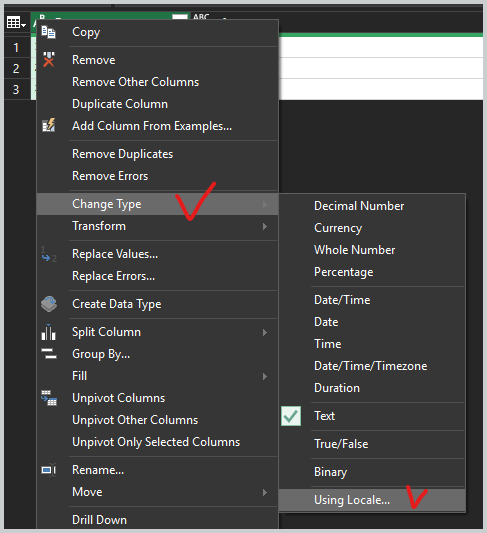Image resolution: width=487 pixels, height=533 pixels.
Task: Select row number 2 header
Action: 16,69
